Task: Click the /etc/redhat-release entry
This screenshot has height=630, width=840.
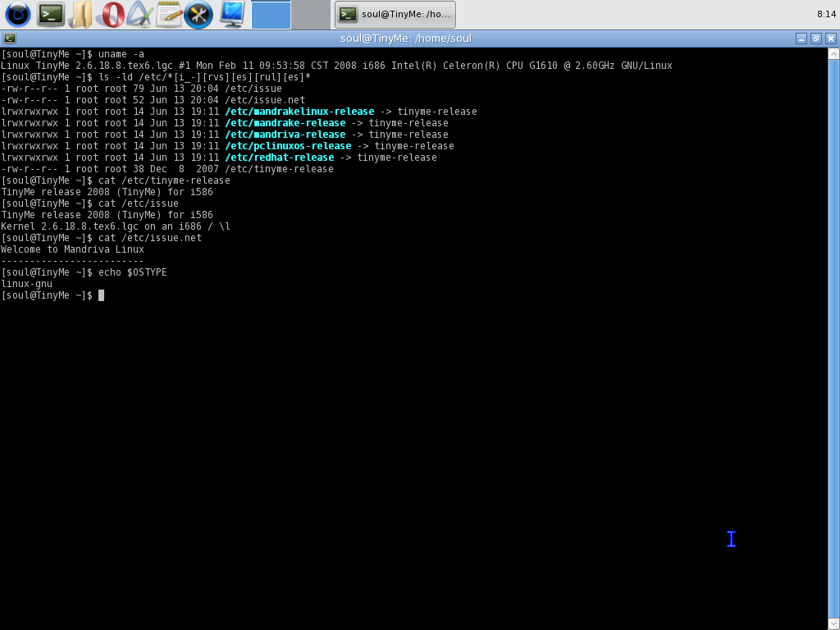Action: point(280,157)
